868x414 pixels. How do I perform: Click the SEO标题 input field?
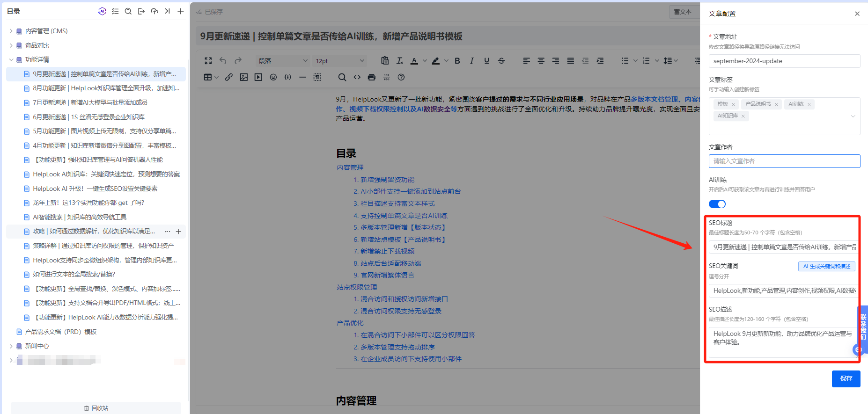(785, 247)
